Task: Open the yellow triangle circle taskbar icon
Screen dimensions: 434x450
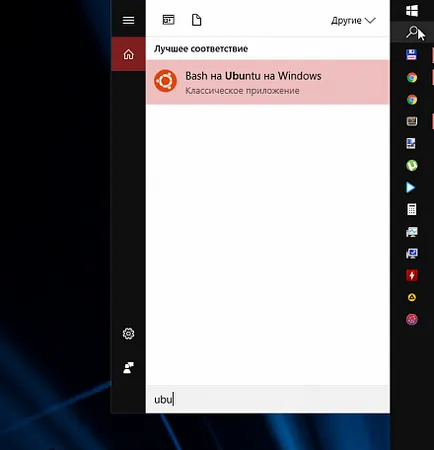Action: [x=412, y=297]
